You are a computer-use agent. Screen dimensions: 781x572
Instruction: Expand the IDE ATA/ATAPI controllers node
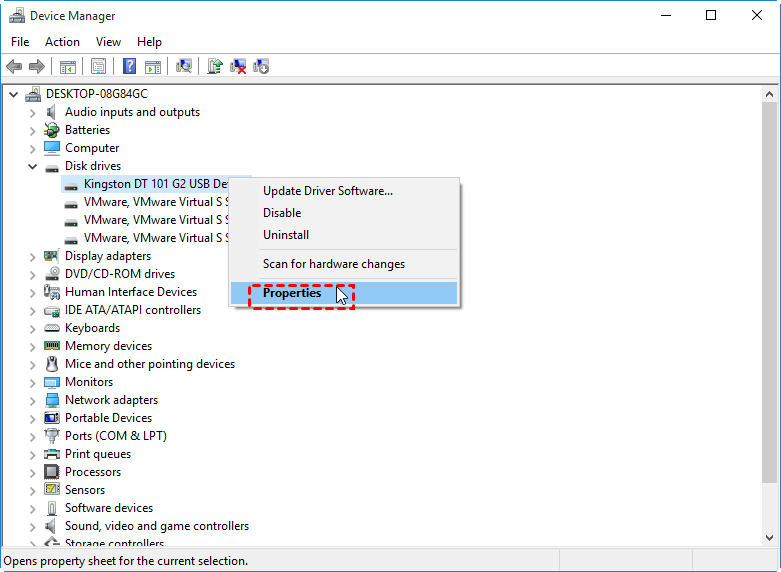click(x=32, y=311)
